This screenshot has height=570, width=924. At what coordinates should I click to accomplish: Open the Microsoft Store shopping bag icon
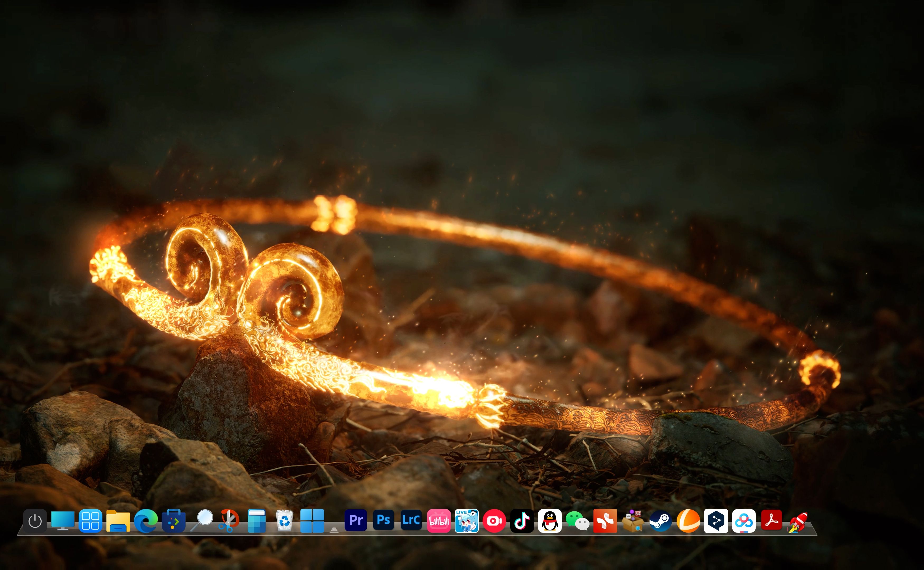click(x=173, y=521)
